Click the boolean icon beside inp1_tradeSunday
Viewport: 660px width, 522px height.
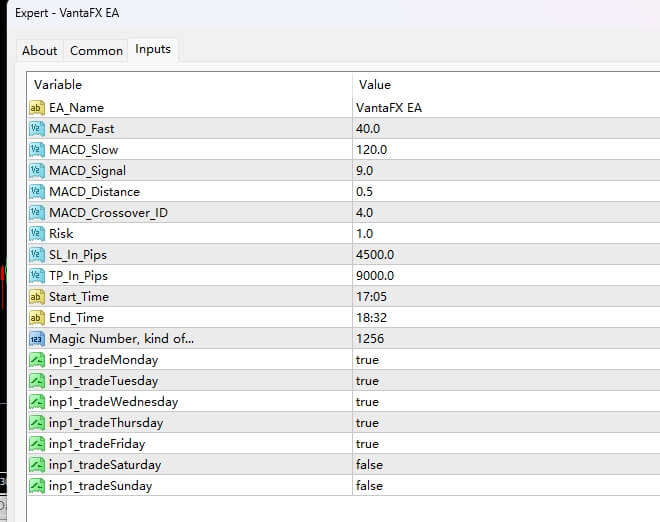click(38, 486)
